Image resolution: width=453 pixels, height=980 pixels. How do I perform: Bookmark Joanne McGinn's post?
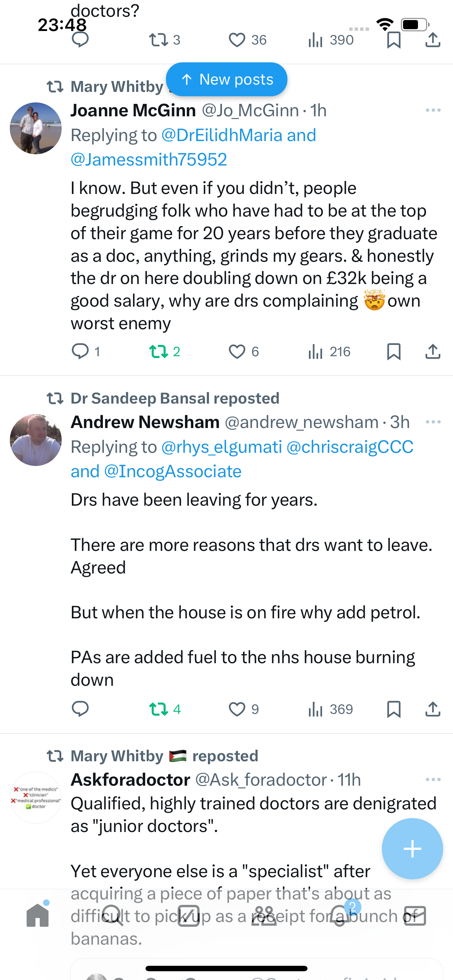tap(394, 351)
